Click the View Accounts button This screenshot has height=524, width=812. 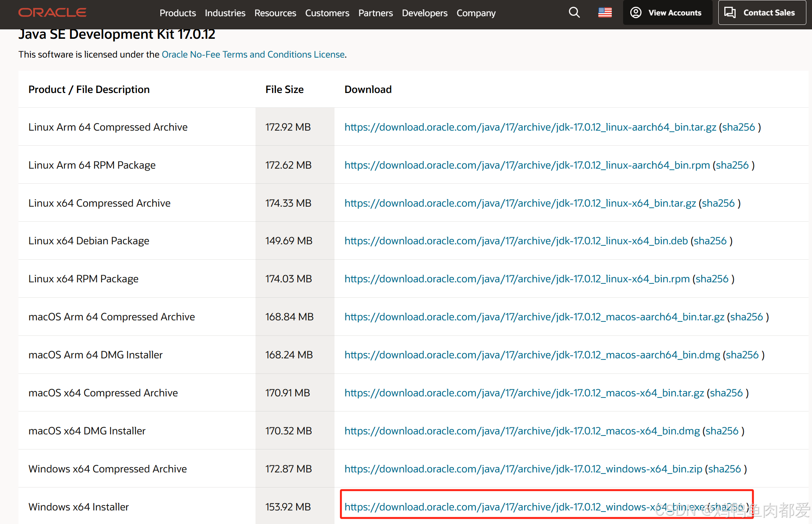[x=667, y=12]
